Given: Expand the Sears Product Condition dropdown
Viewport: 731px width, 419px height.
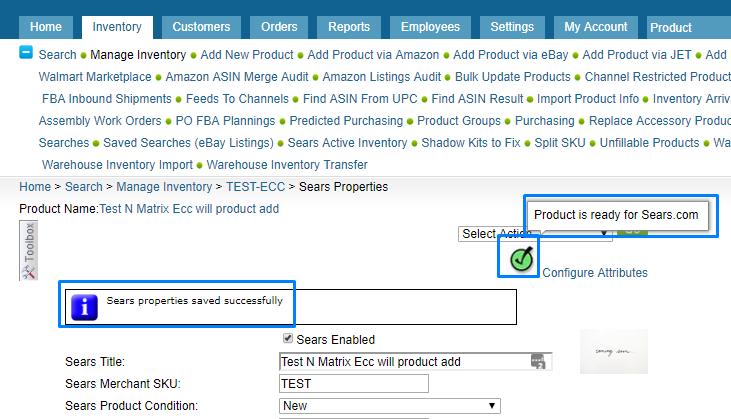Looking at the screenshot, I should coord(389,406).
